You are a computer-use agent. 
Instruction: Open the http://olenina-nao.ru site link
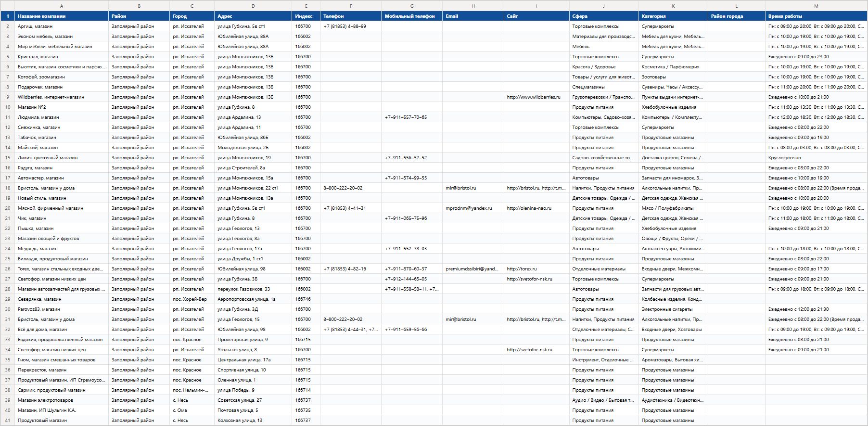click(529, 208)
